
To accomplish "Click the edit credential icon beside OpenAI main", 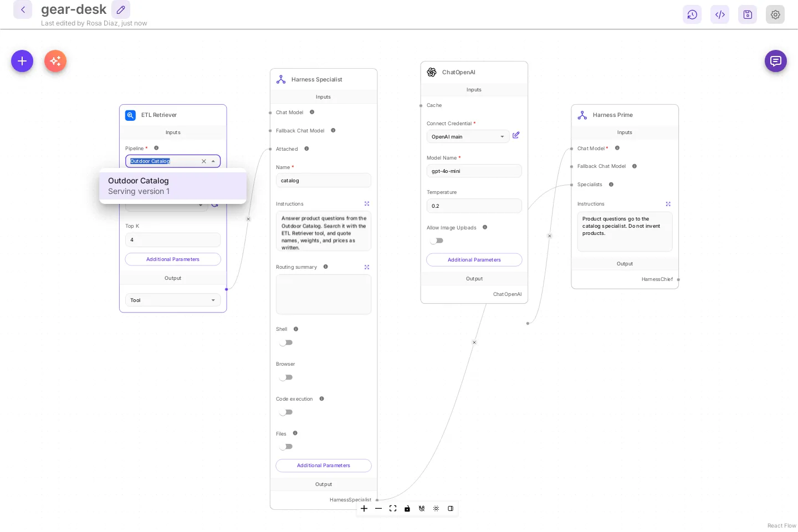I will pos(516,135).
